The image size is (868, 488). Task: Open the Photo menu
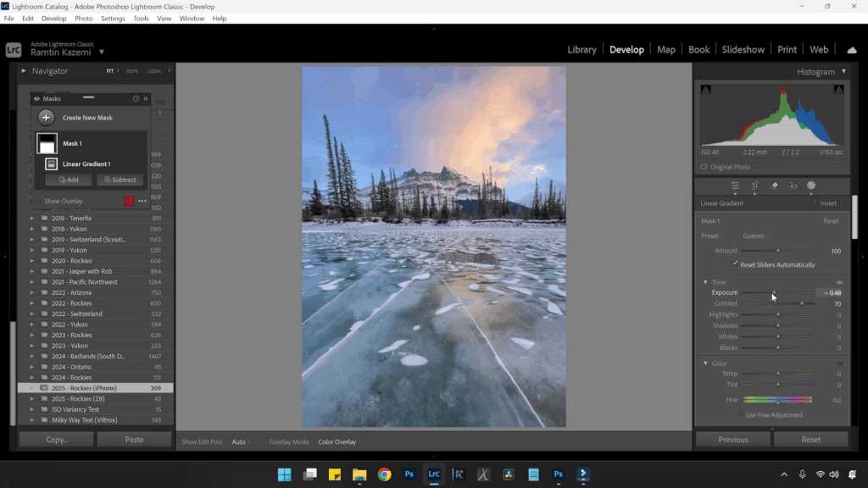84,18
